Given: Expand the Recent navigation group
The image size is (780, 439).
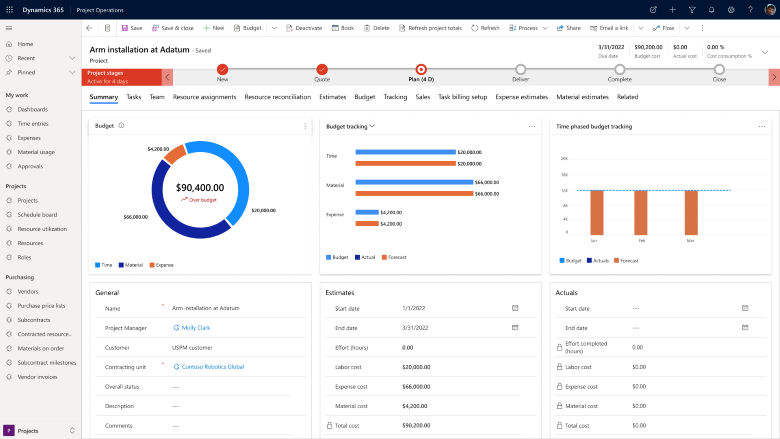Looking at the screenshot, I should click(72, 59).
